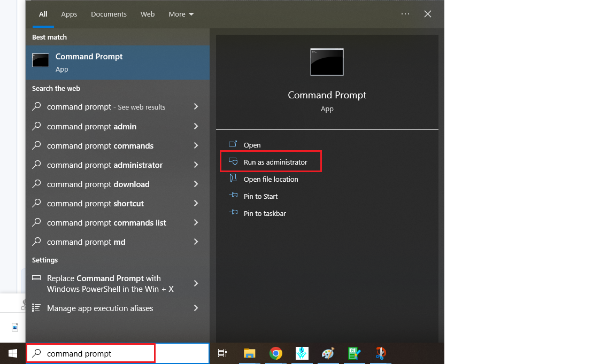Switch to the Web search tab

pos(148,14)
